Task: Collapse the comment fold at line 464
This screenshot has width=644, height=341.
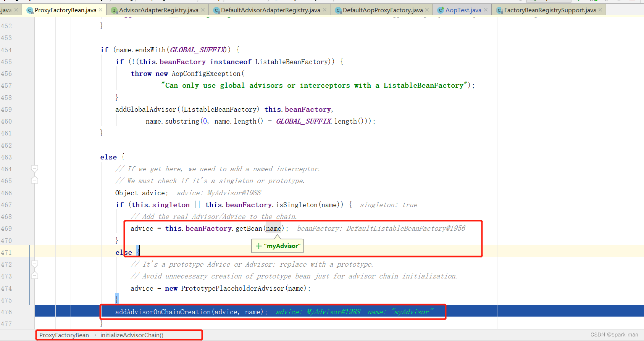Action: pyautogui.click(x=35, y=168)
